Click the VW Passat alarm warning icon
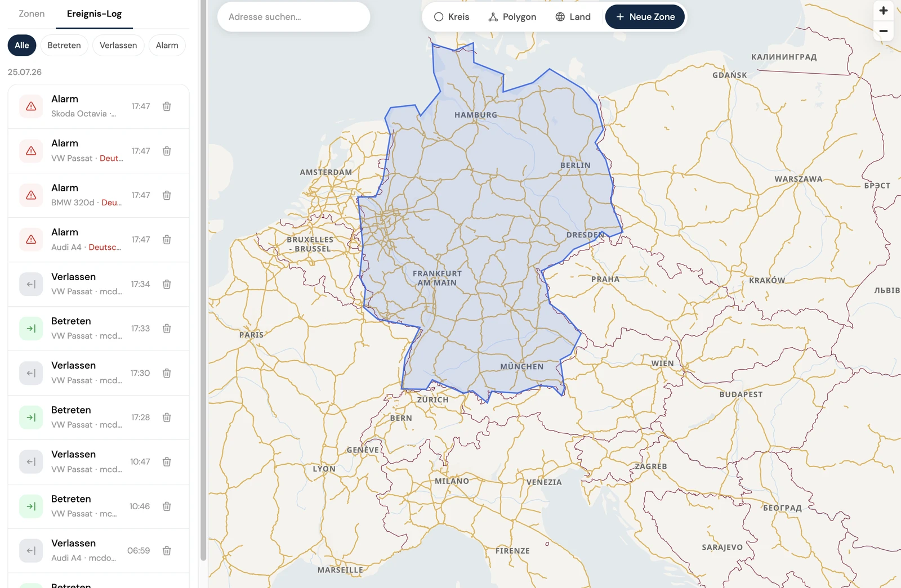 click(x=31, y=151)
